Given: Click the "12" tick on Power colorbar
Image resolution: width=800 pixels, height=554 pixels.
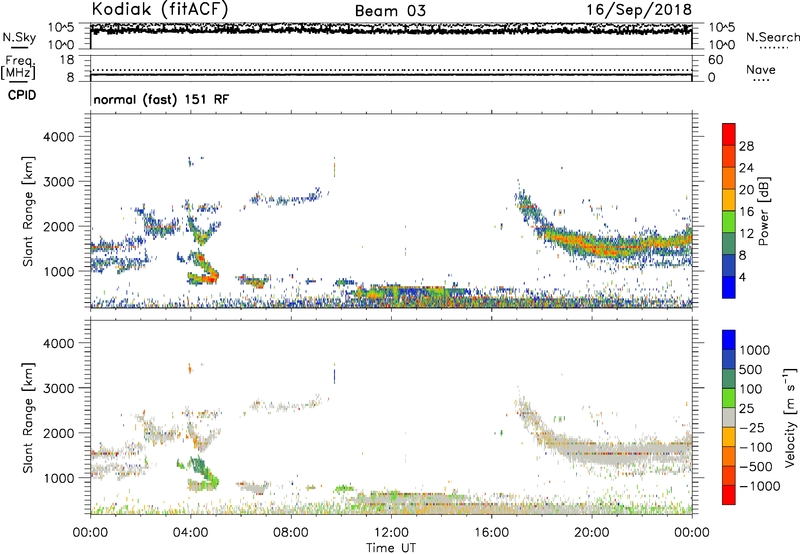Looking at the screenshot, I should coord(746,234).
